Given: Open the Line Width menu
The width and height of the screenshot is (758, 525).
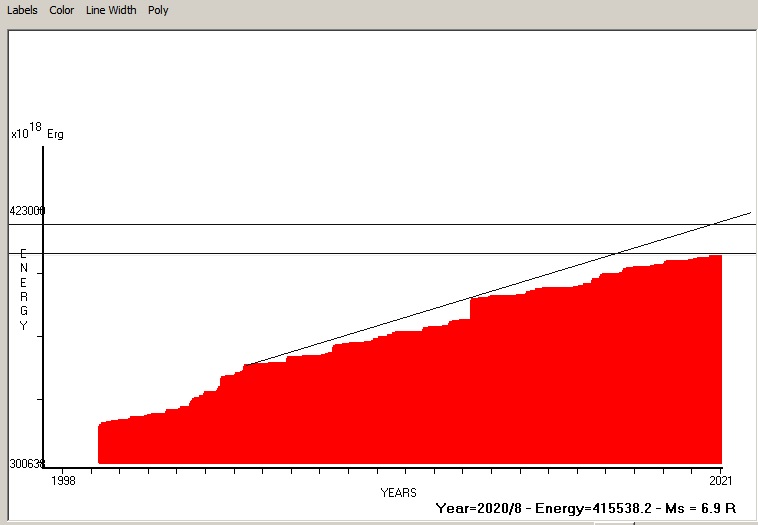Looking at the screenshot, I should click(x=110, y=10).
